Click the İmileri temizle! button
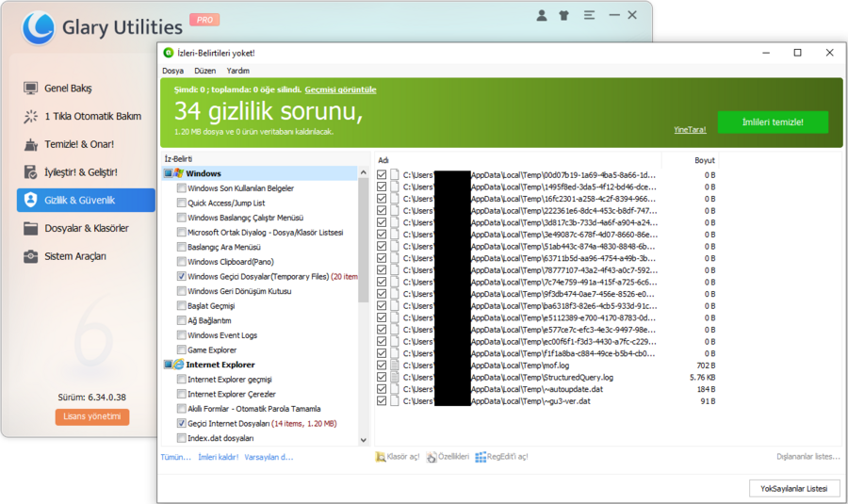 click(x=773, y=122)
